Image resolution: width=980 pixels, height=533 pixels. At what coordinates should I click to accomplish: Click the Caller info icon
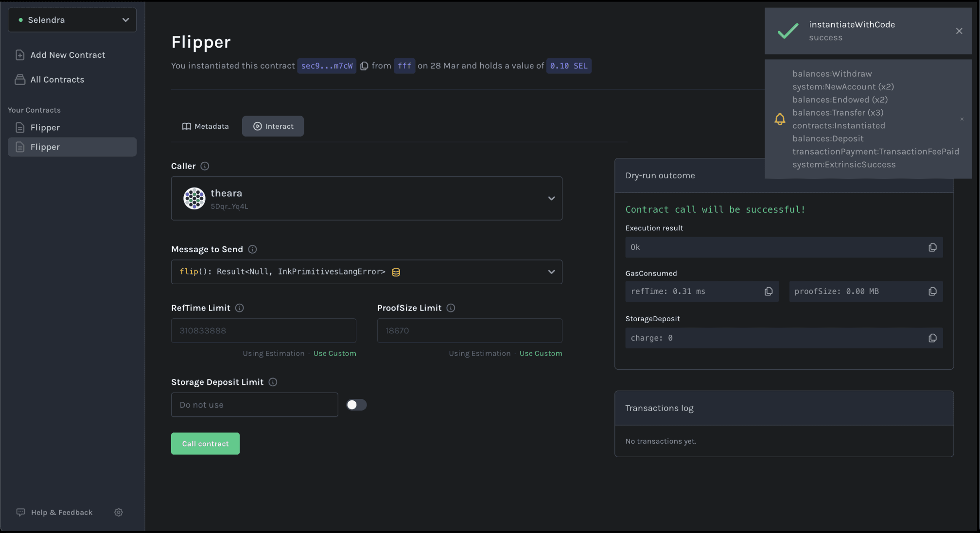[x=205, y=166]
